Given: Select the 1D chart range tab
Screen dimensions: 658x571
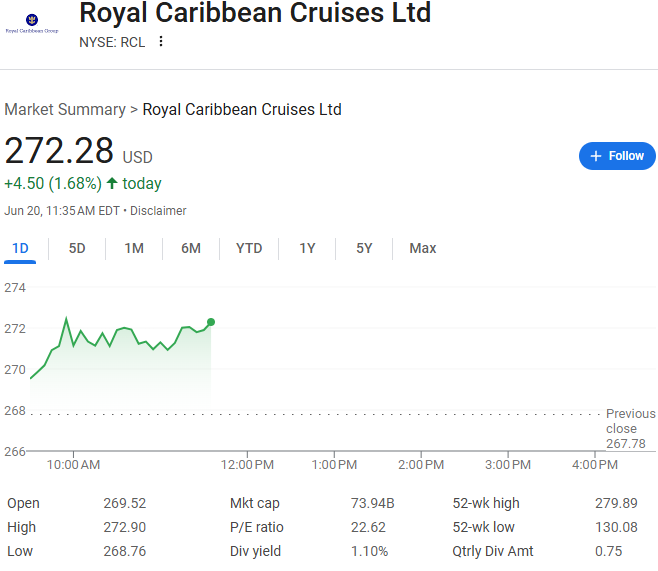Looking at the screenshot, I should coord(20,248).
